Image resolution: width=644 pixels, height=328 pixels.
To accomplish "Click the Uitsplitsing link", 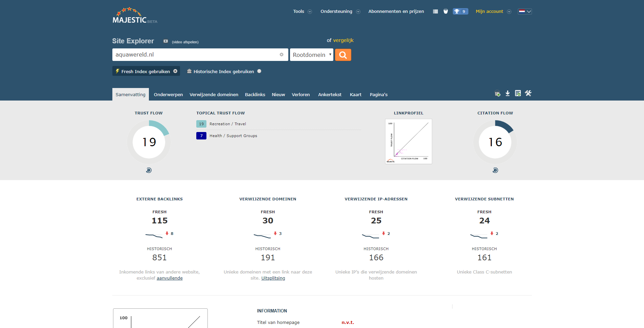I will pyautogui.click(x=273, y=278).
